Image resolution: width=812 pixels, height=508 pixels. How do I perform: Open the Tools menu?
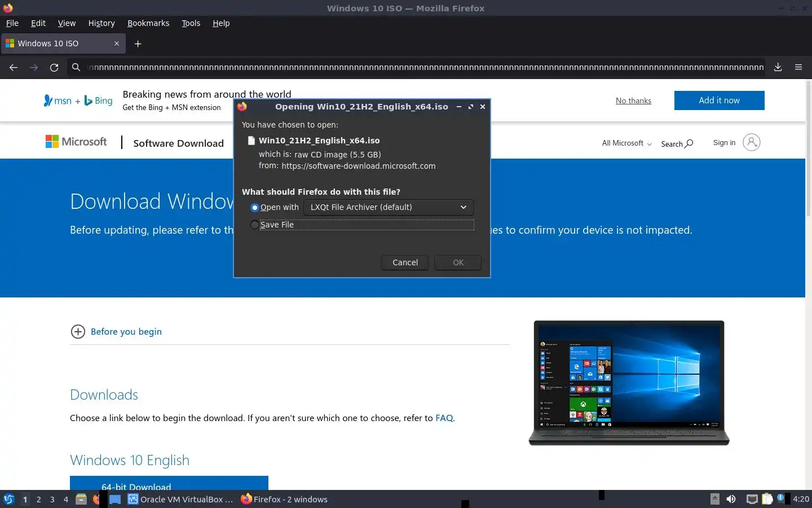click(191, 23)
